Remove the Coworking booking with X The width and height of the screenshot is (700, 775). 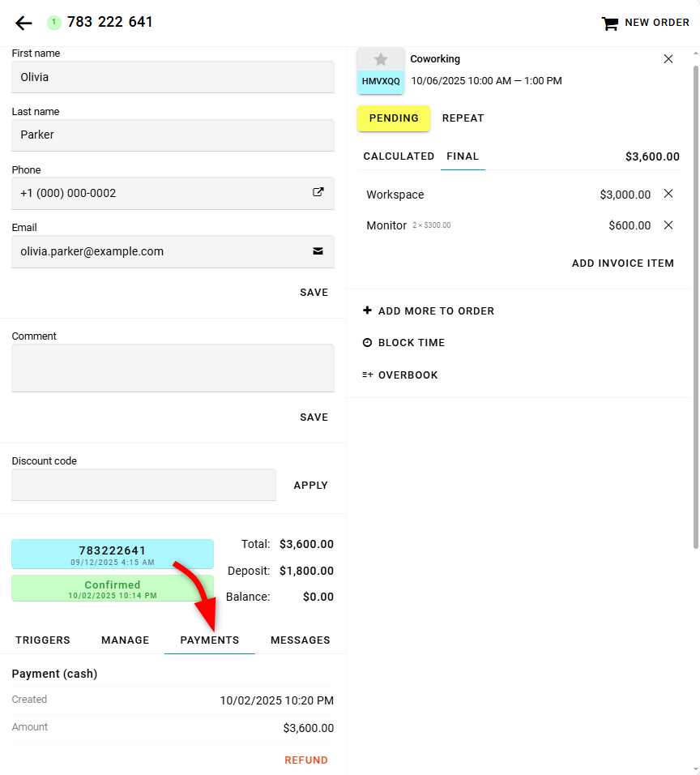click(668, 59)
